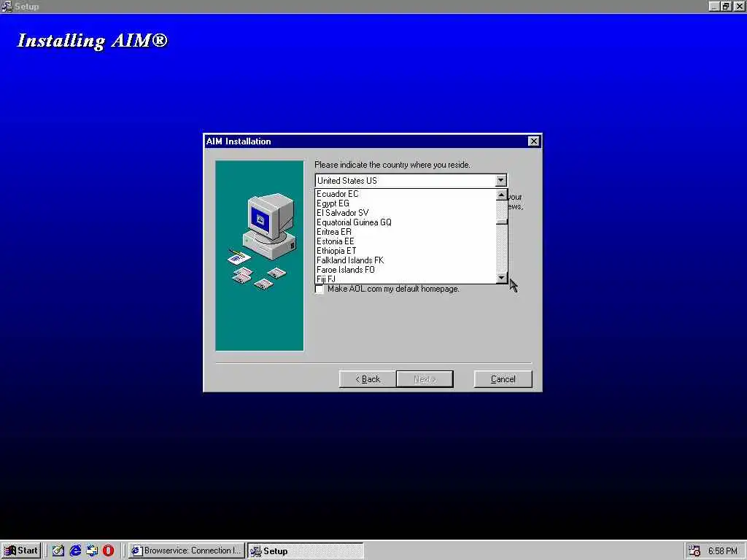Tick Make AOL.com my default homepage checkbox
Screen dimensions: 747x560
click(320, 289)
